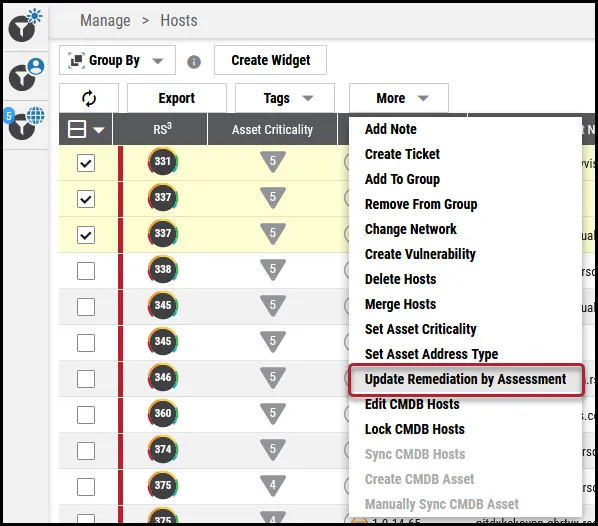The image size is (598, 526).
Task: Click criticality triangle 5 in the 338 row
Action: click(273, 270)
